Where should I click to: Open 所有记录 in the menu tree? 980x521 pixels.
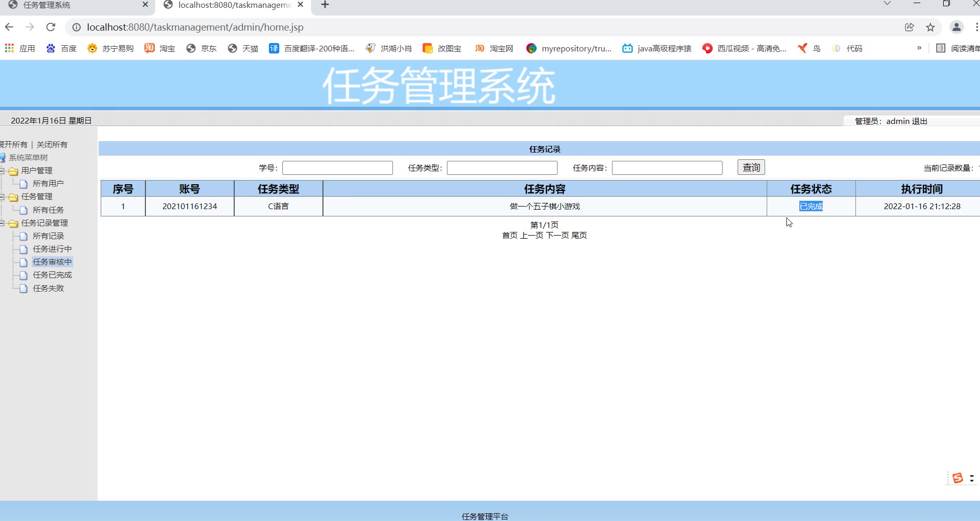(x=48, y=236)
